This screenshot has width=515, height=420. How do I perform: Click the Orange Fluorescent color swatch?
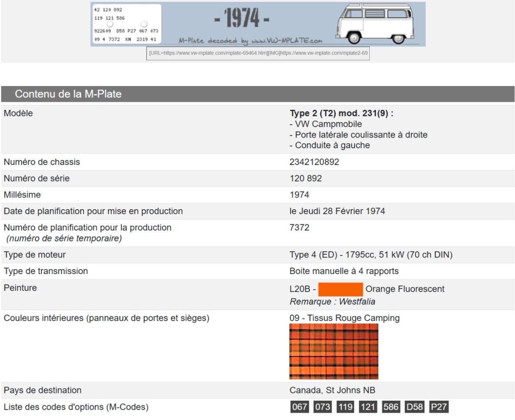click(340, 289)
